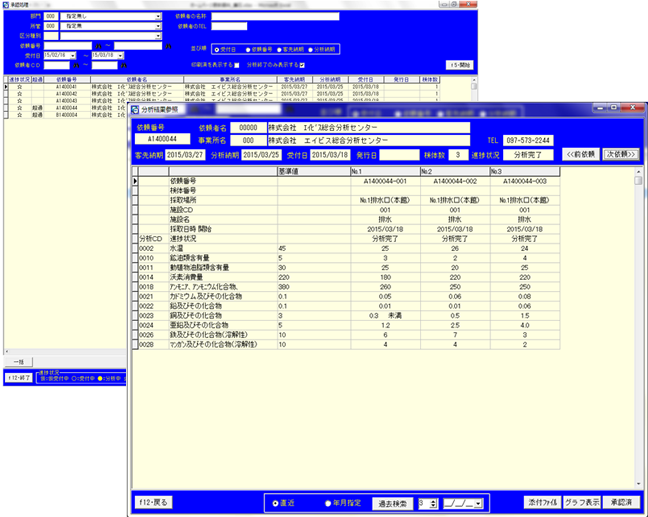Click the 部門 code field showing 000

(51, 17)
